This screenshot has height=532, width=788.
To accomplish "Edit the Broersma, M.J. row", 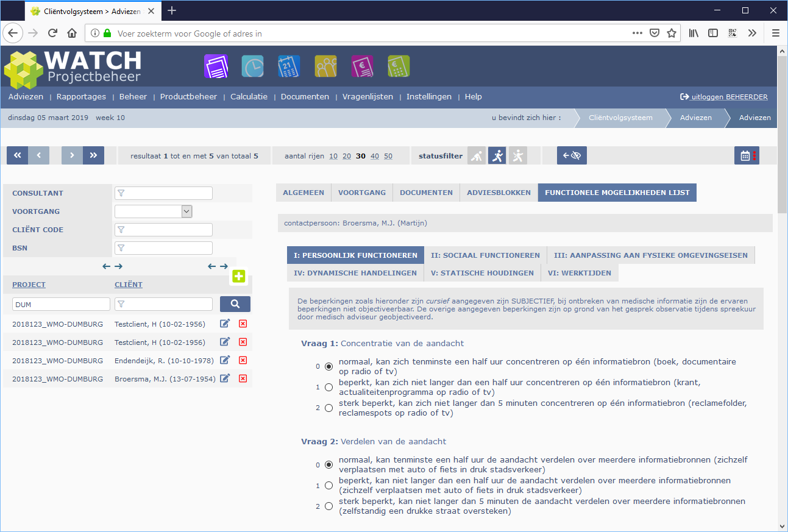I will 225,378.
